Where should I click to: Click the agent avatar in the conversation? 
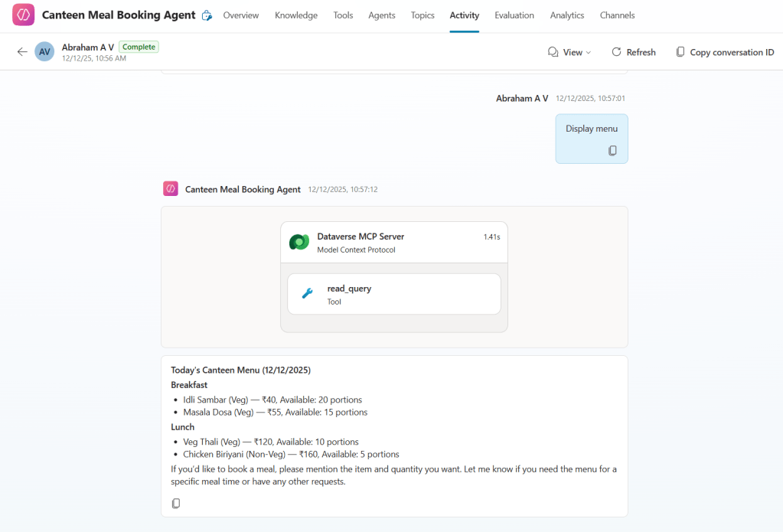tap(171, 189)
